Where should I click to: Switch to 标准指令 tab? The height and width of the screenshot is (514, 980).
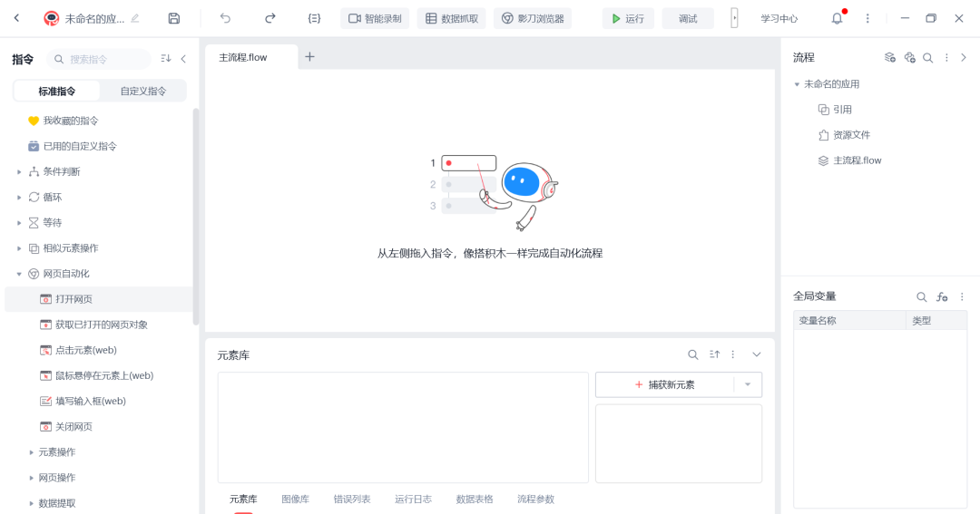pos(56,92)
